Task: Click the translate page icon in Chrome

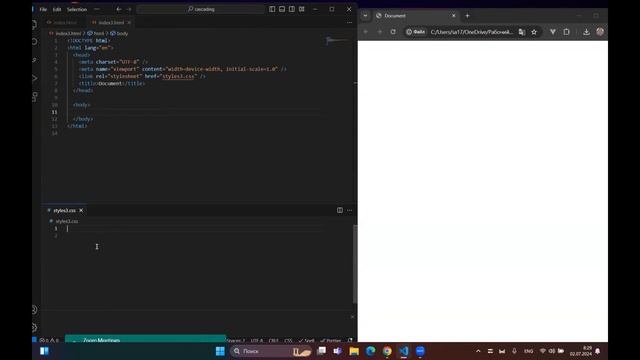Action: (x=522, y=32)
